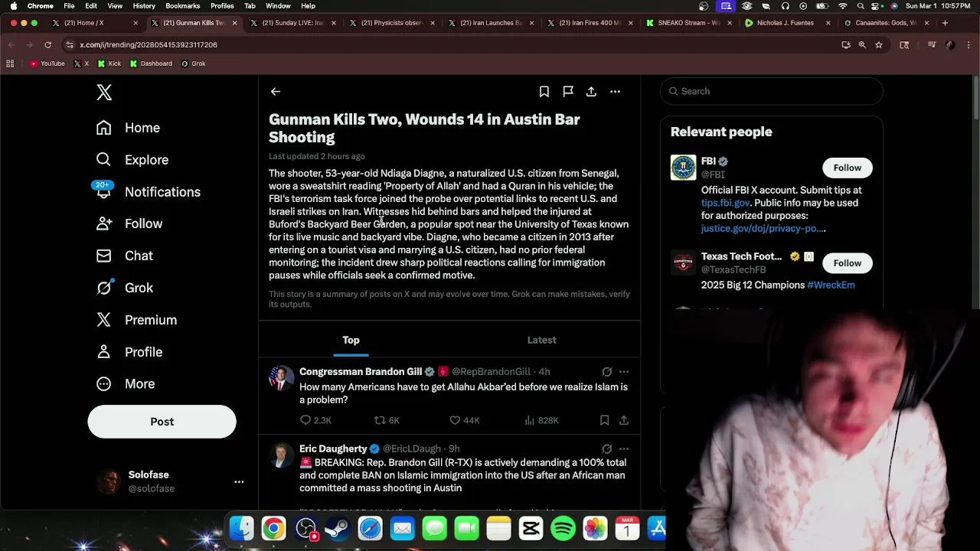Open Finder from the Dock
The height and width of the screenshot is (551, 980).
coord(242,529)
